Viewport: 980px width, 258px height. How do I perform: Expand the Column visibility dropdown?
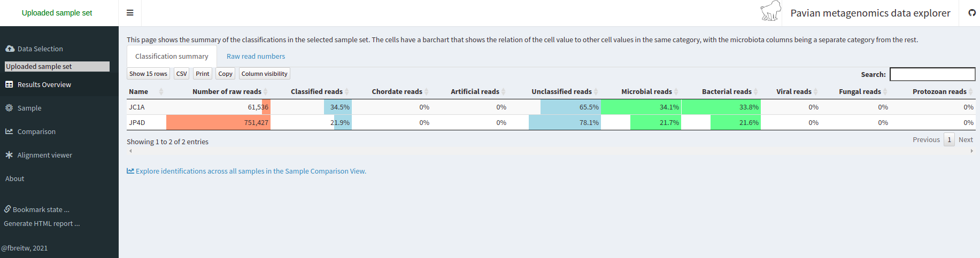coord(264,74)
